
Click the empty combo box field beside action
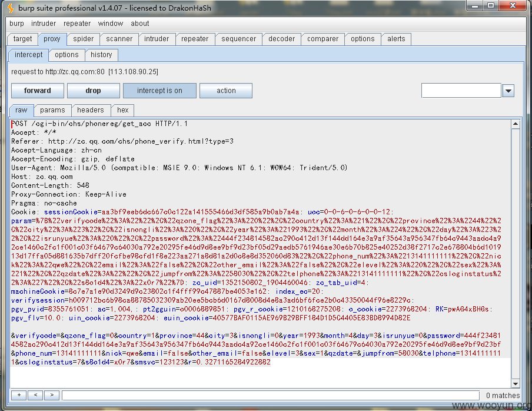click(461, 91)
